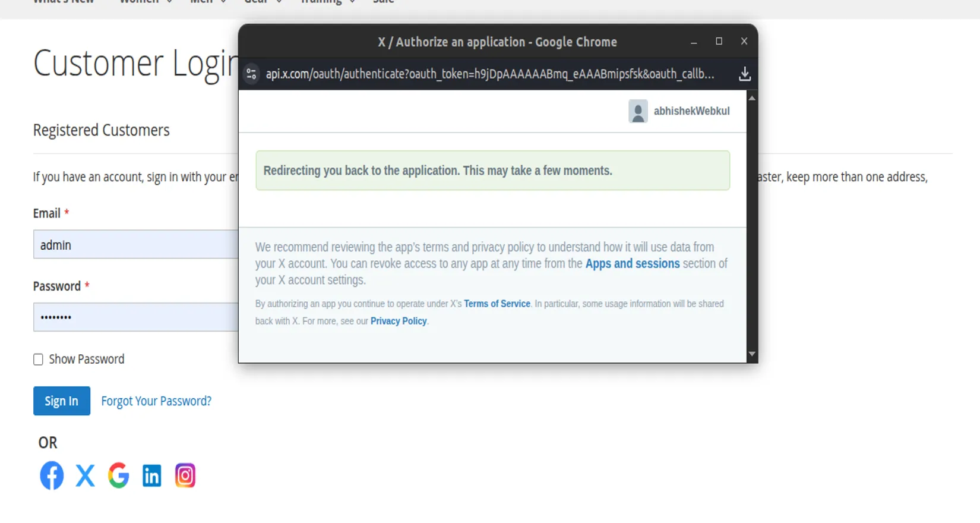Click abhishekWebkul profile avatar in popup
The width and height of the screenshot is (980, 523).
[x=638, y=111]
